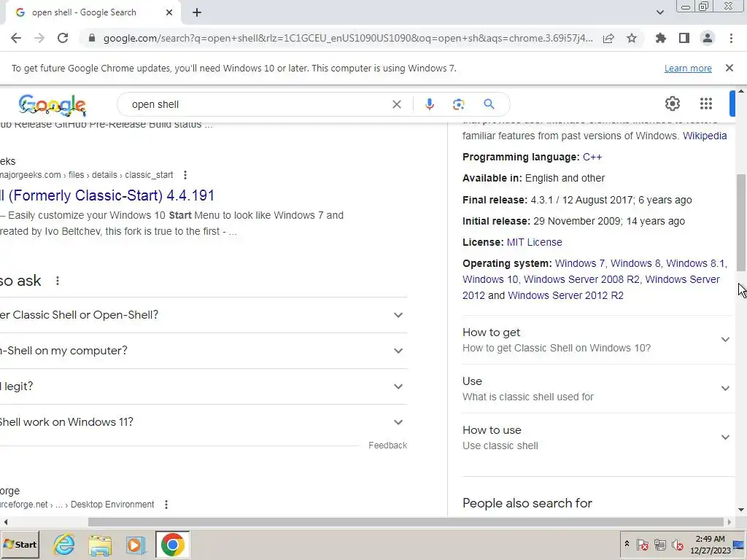This screenshot has width=747, height=560.
Task: Open the Windows Start menu
Action: [20, 544]
